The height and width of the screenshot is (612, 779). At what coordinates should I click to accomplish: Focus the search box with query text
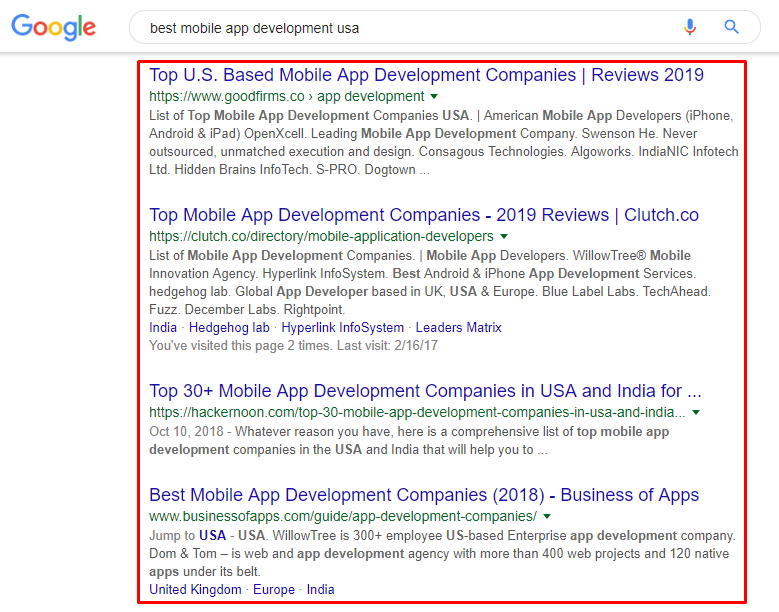tap(445, 27)
